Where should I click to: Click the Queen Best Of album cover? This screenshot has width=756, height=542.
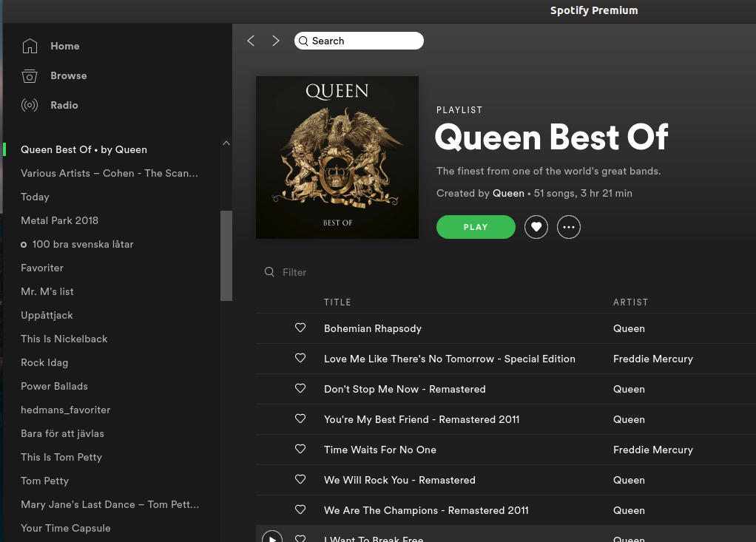click(337, 157)
